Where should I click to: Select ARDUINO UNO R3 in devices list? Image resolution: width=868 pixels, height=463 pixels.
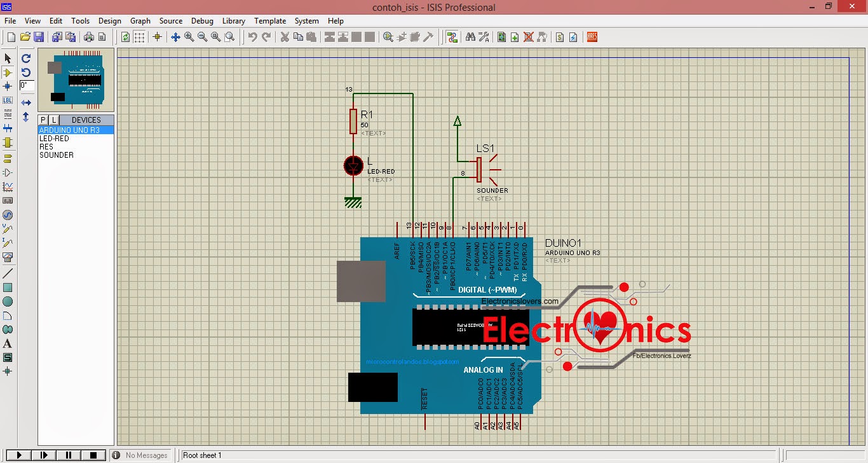(x=76, y=130)
